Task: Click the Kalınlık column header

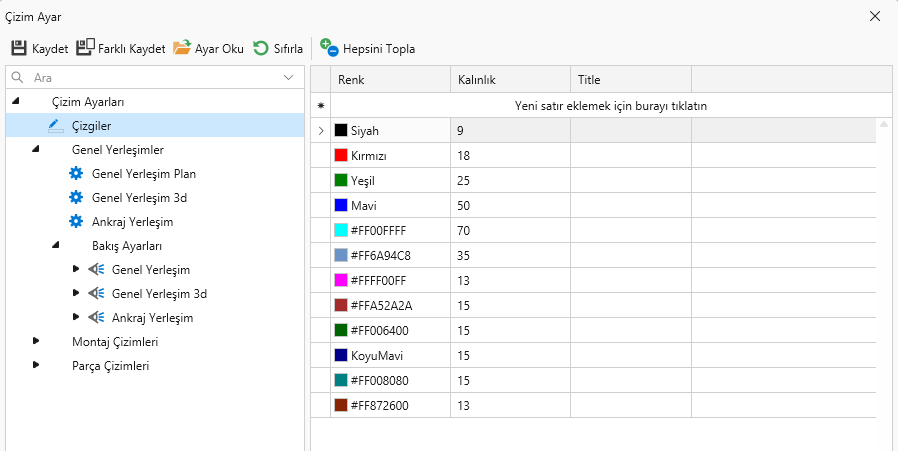Action: (477, 80)
